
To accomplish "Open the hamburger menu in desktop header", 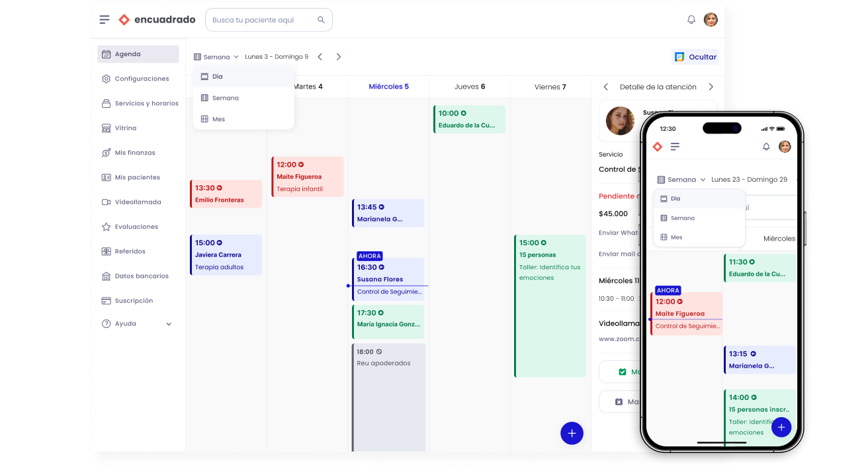I will (105, 20).
